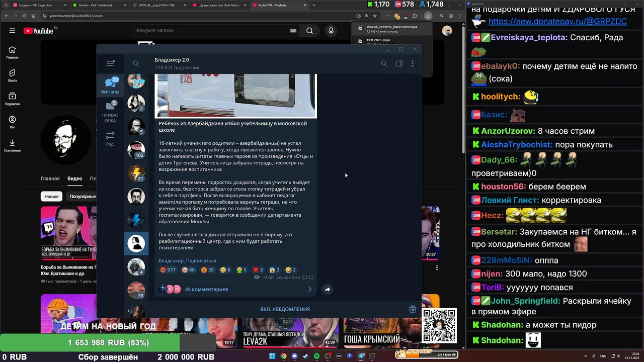Click the gift icon beside notifications bar
The image size is (644, 362).
coord(413,309)
